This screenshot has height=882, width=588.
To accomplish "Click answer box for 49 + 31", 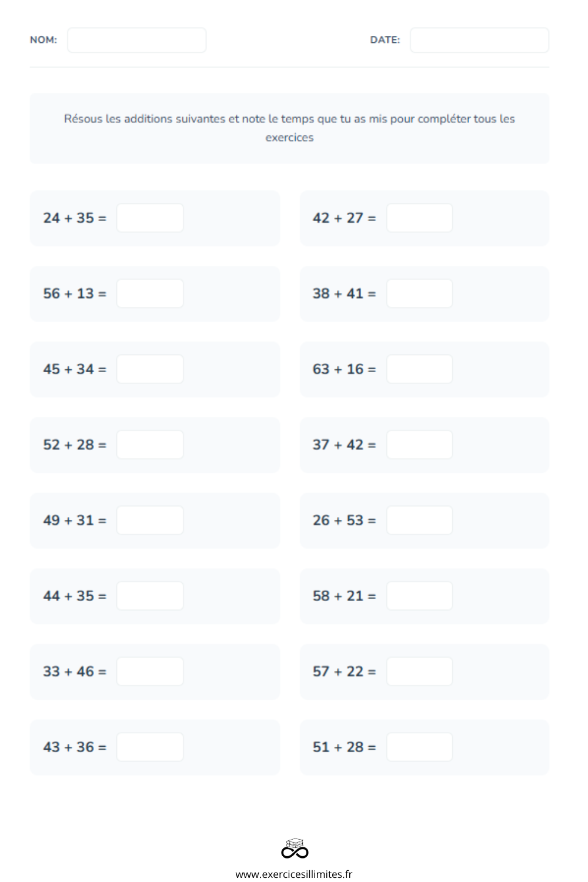I will (x=150, y=520).
